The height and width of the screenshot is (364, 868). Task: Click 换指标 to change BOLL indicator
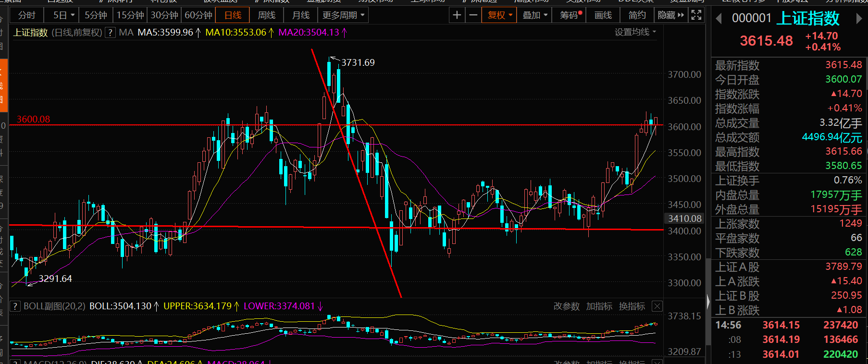(632, 306)
